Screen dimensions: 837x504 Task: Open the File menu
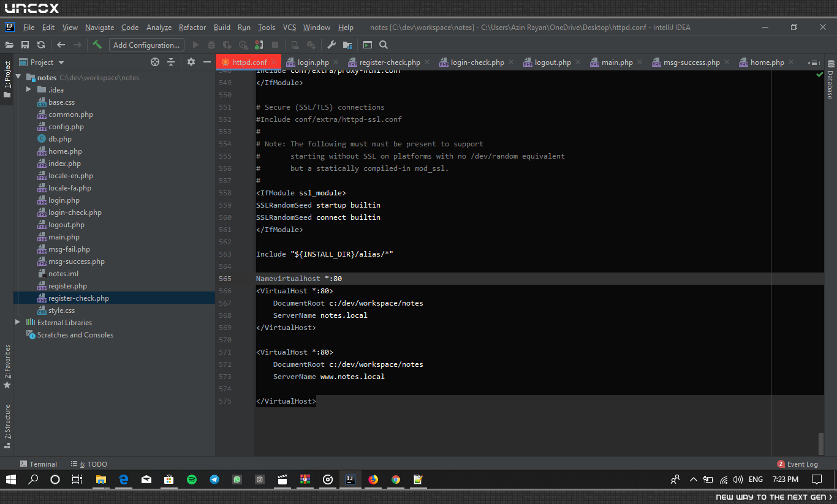29,28
